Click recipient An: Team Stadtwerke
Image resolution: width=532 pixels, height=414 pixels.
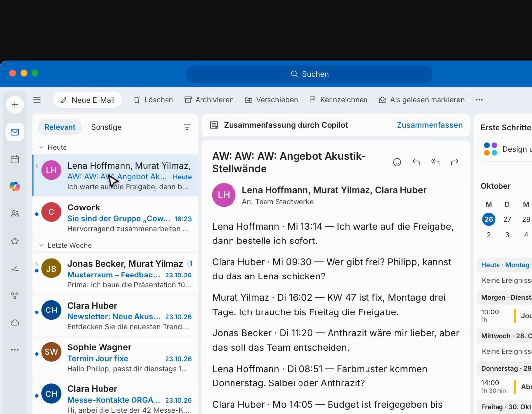click(277, 202)
